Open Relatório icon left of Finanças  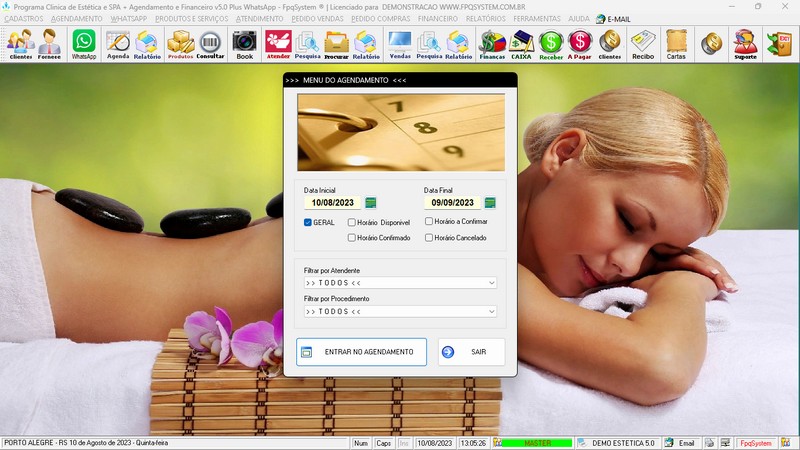tap(458, 44)
